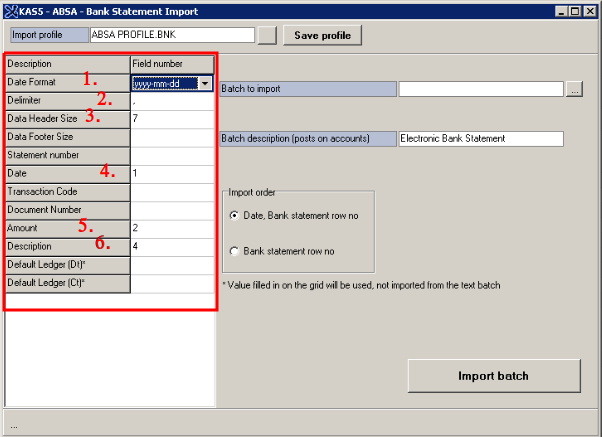Viewport: 602px width, 437px height.
Task: Click the Statement number row label
Action: pos(68,156)
